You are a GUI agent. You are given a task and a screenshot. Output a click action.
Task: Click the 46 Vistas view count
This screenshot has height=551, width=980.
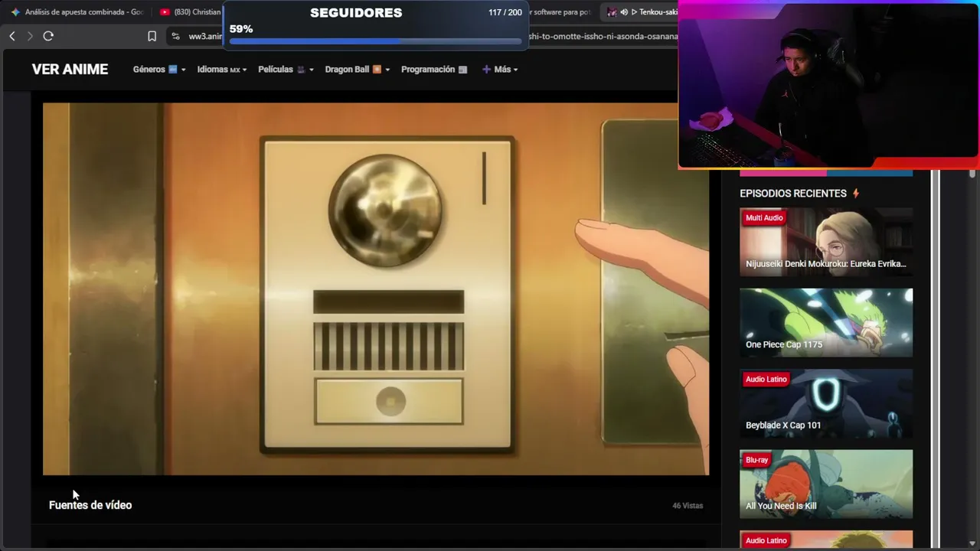tap(688, 506)
